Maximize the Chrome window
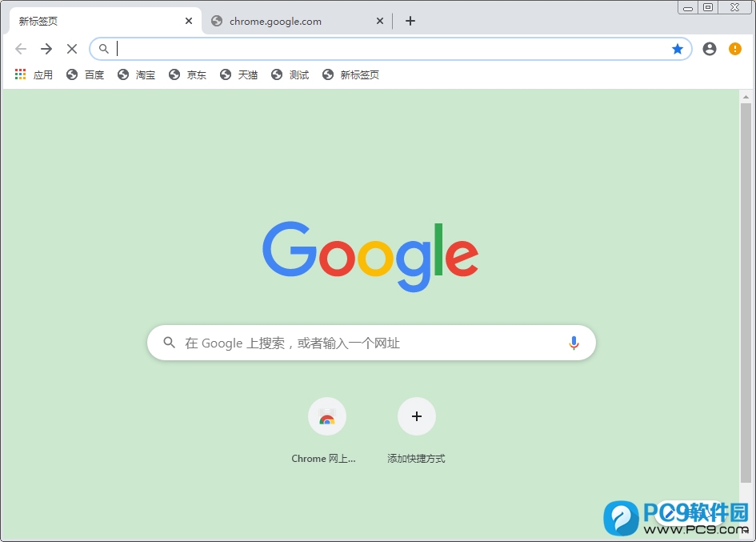 pyautogui.click(x=708, y=8)
